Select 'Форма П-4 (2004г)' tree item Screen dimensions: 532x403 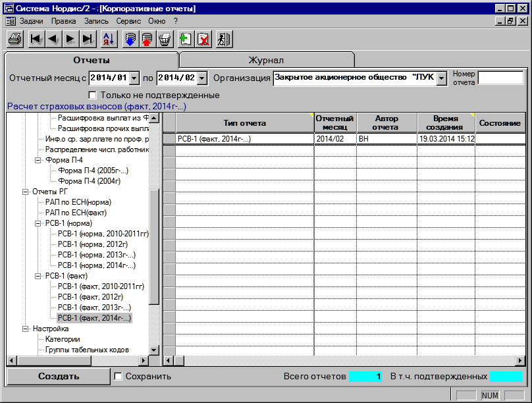click(x=90, y=181)
